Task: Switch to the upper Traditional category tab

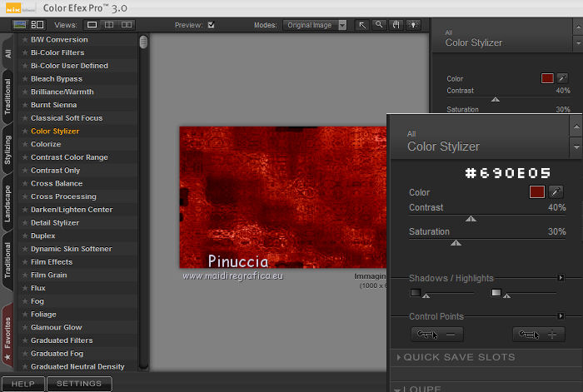Action: coord(7,97)
